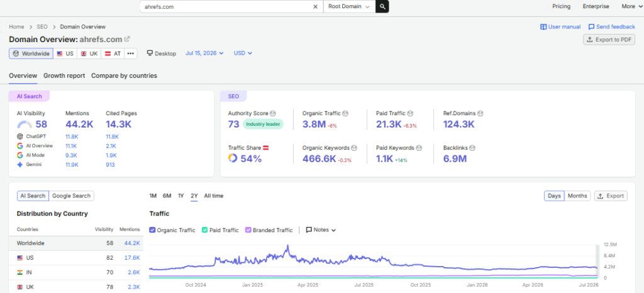This screenshot has width=644, height=293.
Task: Click Organic Traffic info icon
Action: pyautogui.click(x=345, y=113)
